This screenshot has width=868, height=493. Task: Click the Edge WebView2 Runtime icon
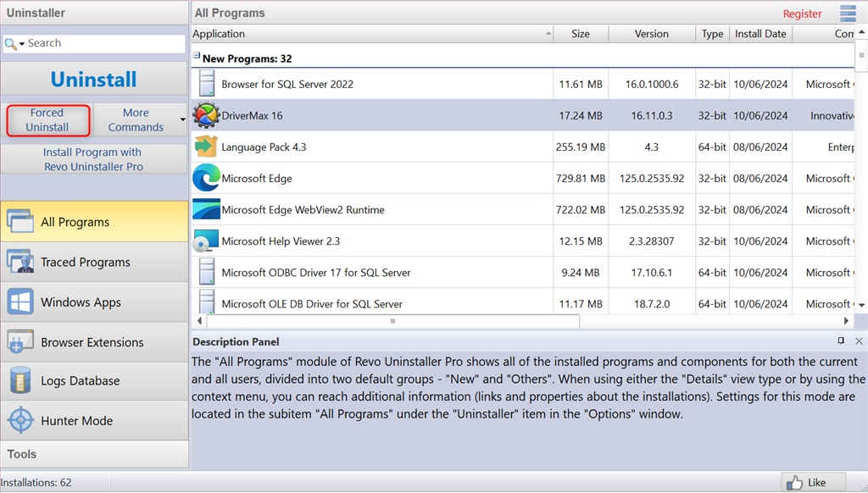click(x=206, y=209)
